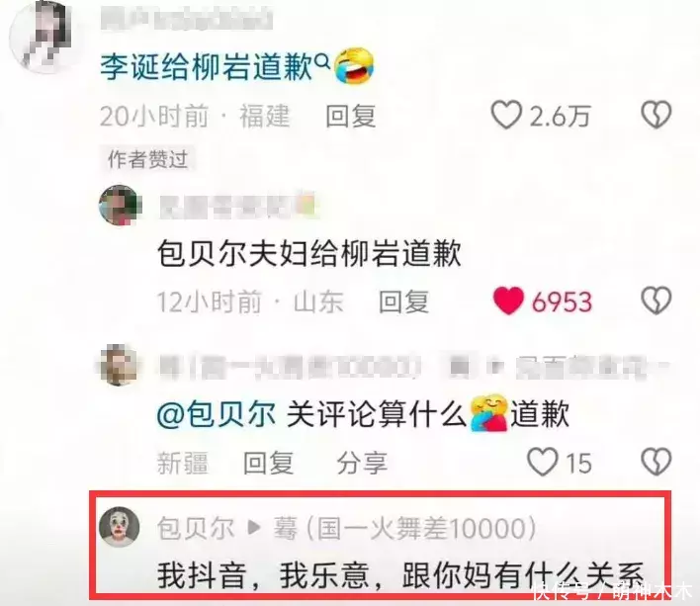Like the 关评论算什么道歉 comment

pos(543,462)
